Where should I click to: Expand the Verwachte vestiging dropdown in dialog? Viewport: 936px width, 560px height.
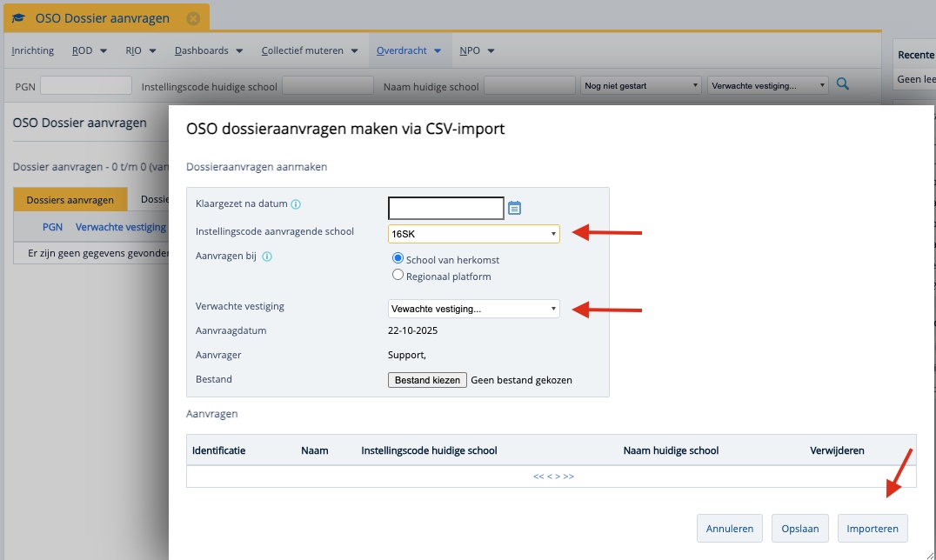[x=473, y=309]
